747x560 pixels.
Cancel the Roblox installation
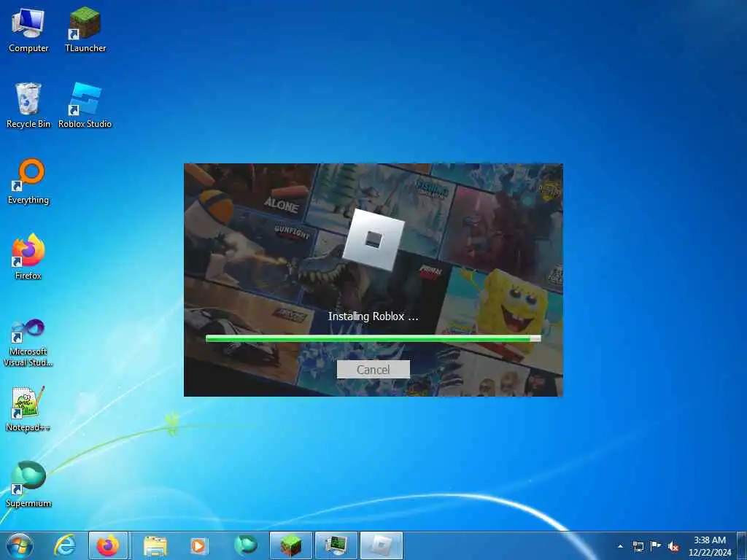(x=373, y=370)
